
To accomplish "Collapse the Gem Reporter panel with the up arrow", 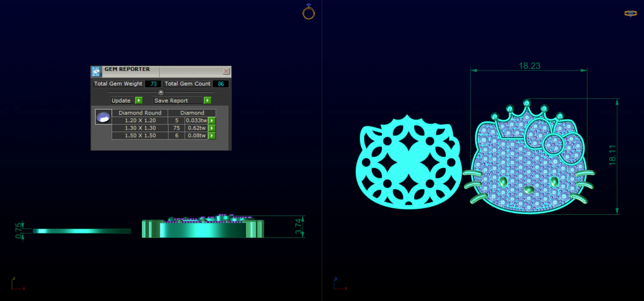I will 161,92.
